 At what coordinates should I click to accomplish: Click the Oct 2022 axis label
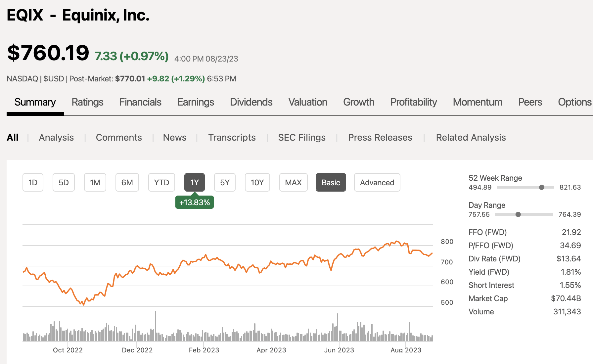(x=68, y=350)
